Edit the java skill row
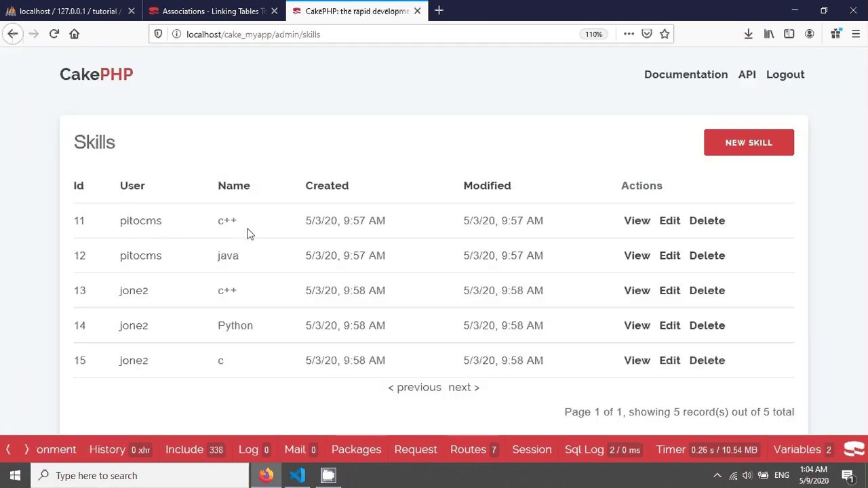The height and width of the screenshot is (488, 868). click(669, 256)
